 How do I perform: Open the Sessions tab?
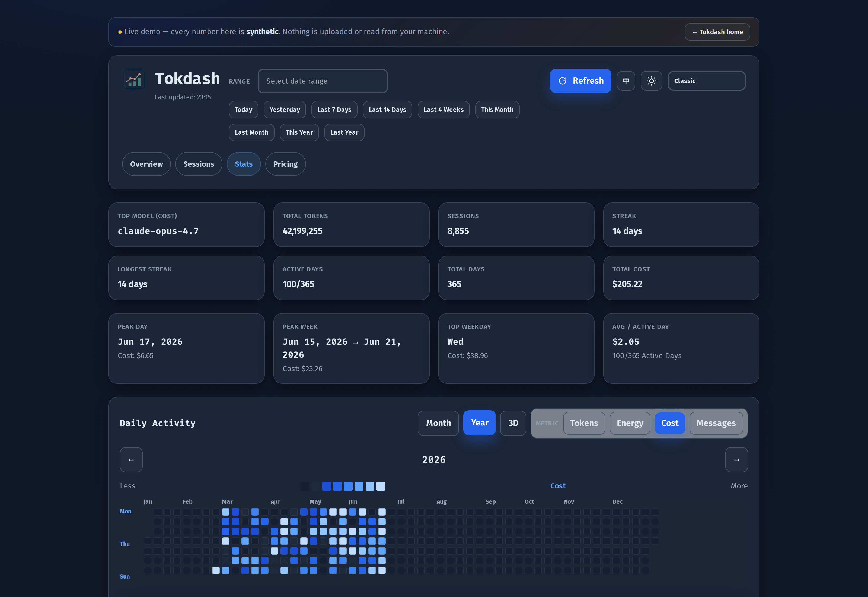[x=199, y=164]
